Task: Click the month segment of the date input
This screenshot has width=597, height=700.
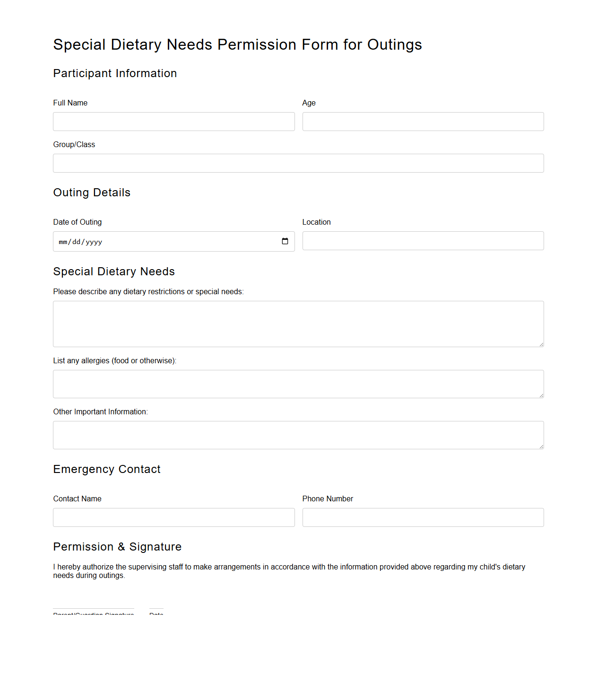Action: pyautogui.click(x=62, y=241)
